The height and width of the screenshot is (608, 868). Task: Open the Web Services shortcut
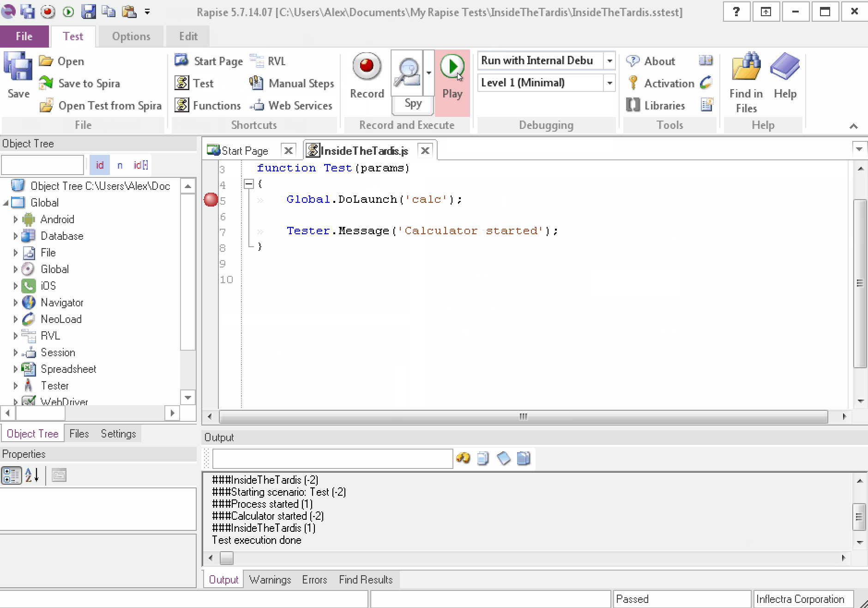[x=292, y=105]
